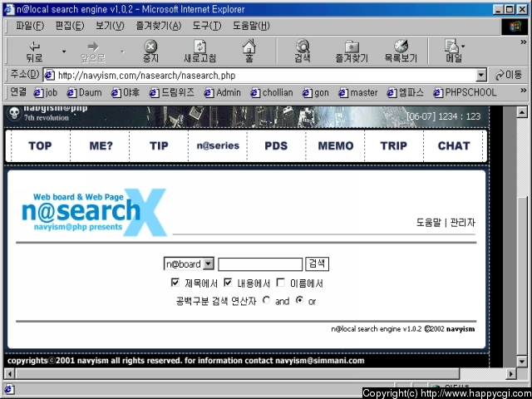Screen dimensions: 532x399
Task: Click horizontal scrollbar right arrow
Action: (x=511, y=374)
